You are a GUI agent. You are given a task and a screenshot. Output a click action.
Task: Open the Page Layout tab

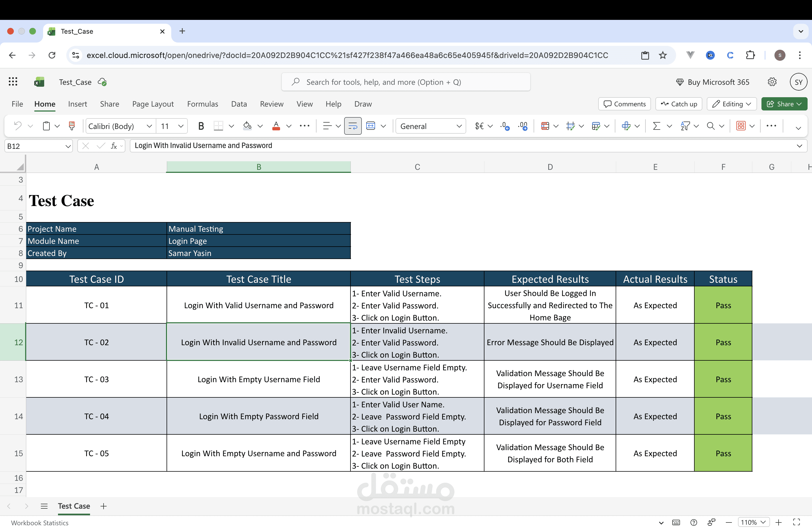153,104
